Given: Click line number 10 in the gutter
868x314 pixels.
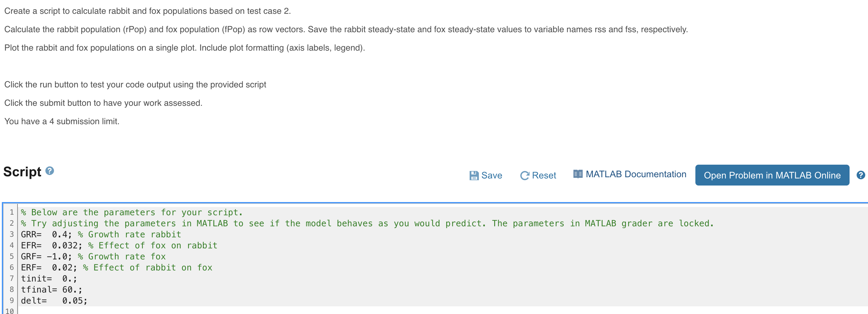Looking at the screenshot, I should (10, 311).
